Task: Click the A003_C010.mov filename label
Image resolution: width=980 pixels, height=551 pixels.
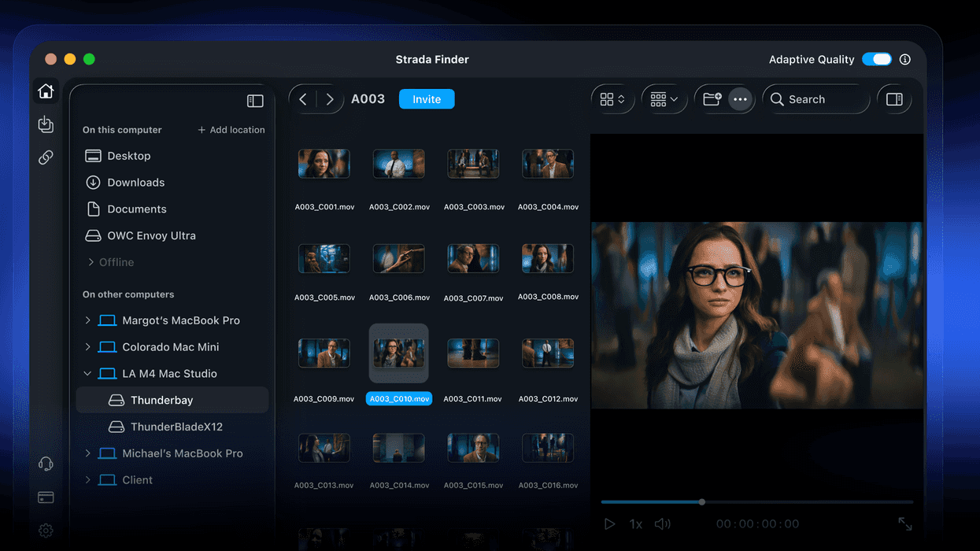Action: click(399, 399)
